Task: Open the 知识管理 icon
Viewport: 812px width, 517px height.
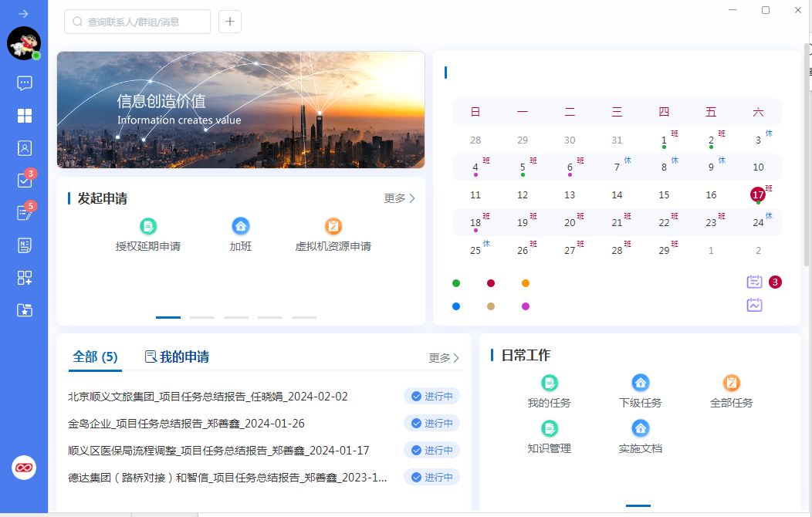Action: (x=550, y=427)
